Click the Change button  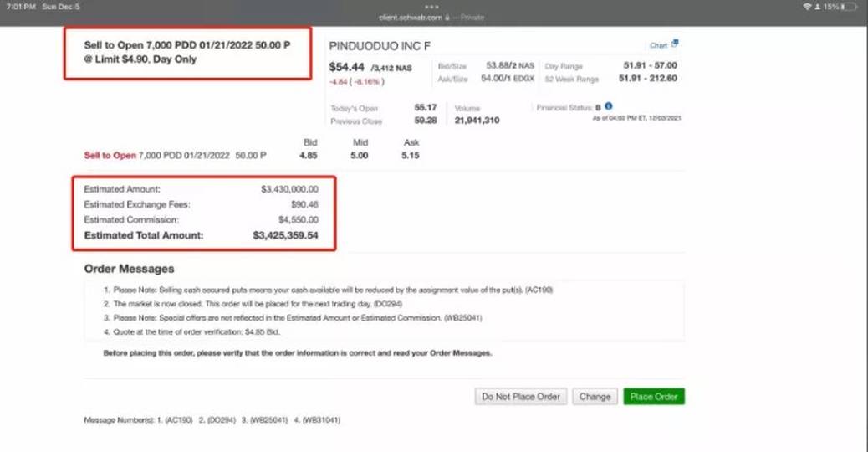click(595, 396)
